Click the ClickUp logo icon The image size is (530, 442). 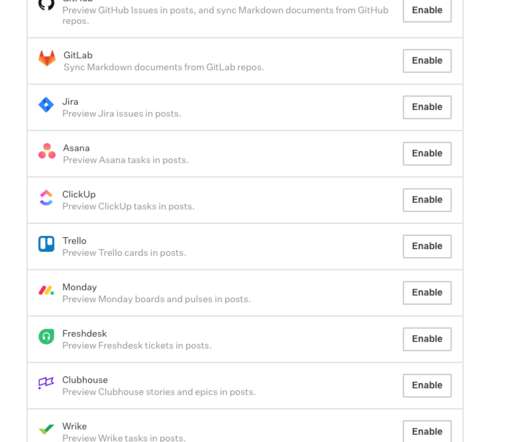[x=46, y=198]
